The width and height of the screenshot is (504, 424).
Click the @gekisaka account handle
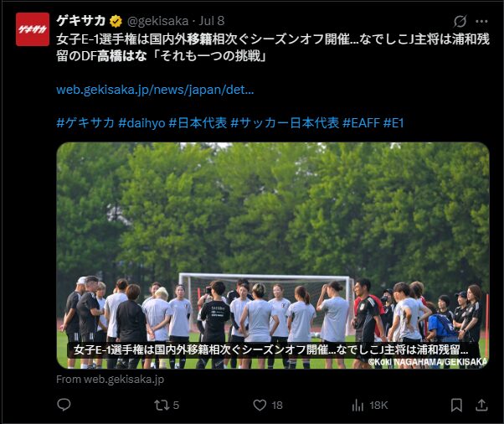click(x=158, y=21)
